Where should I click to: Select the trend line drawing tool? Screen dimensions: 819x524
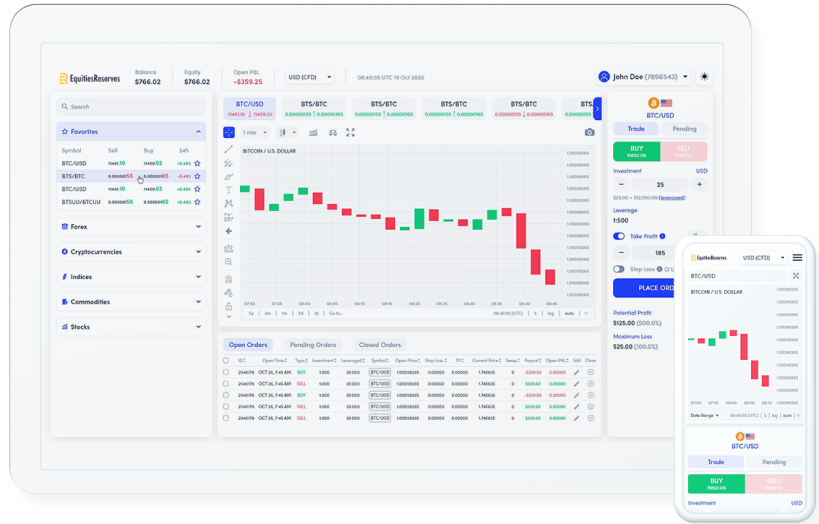point(228,149)
